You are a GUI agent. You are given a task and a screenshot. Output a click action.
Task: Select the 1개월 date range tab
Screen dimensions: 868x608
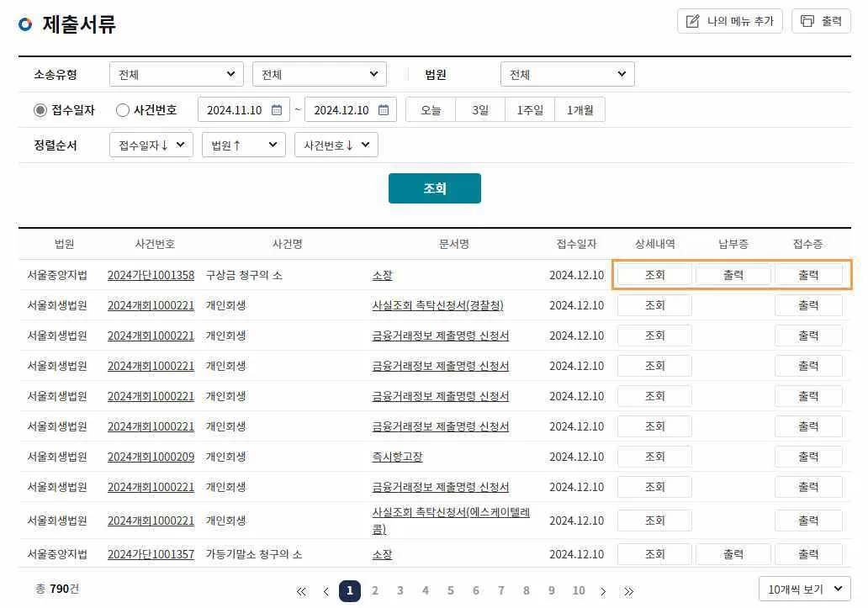(580, 110)
